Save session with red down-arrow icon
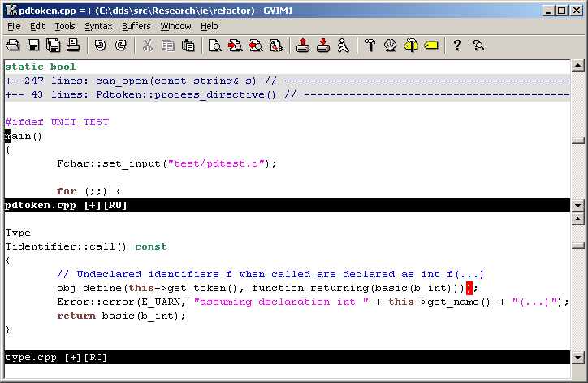The image size is (588, 383). pyautogui.click(x=323, y=46)
